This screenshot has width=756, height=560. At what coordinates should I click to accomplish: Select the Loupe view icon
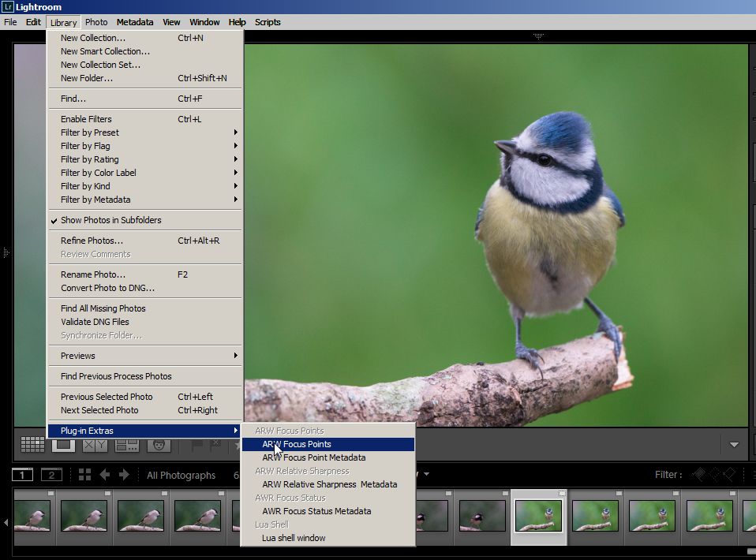pyautogui.click(x=63, y=445)
